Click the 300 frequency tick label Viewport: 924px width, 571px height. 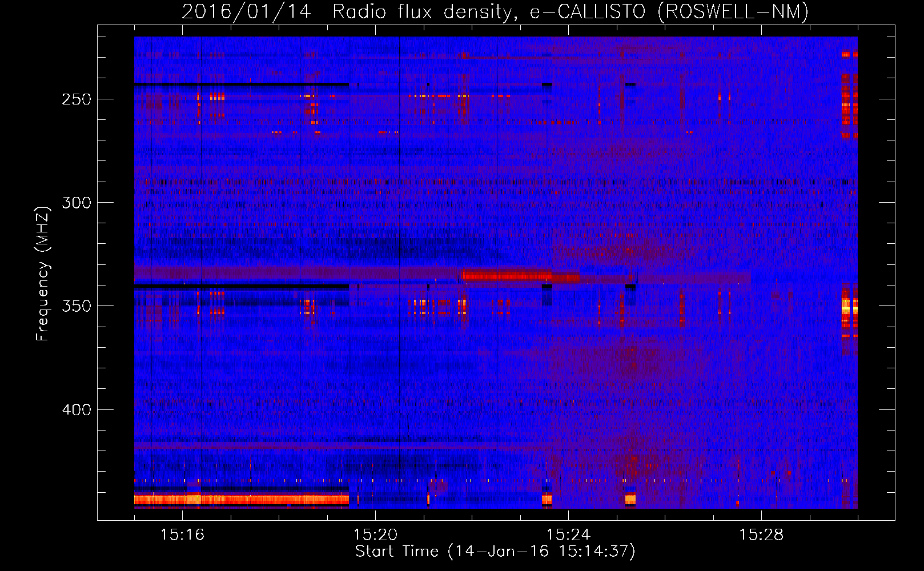coord(77,203)
